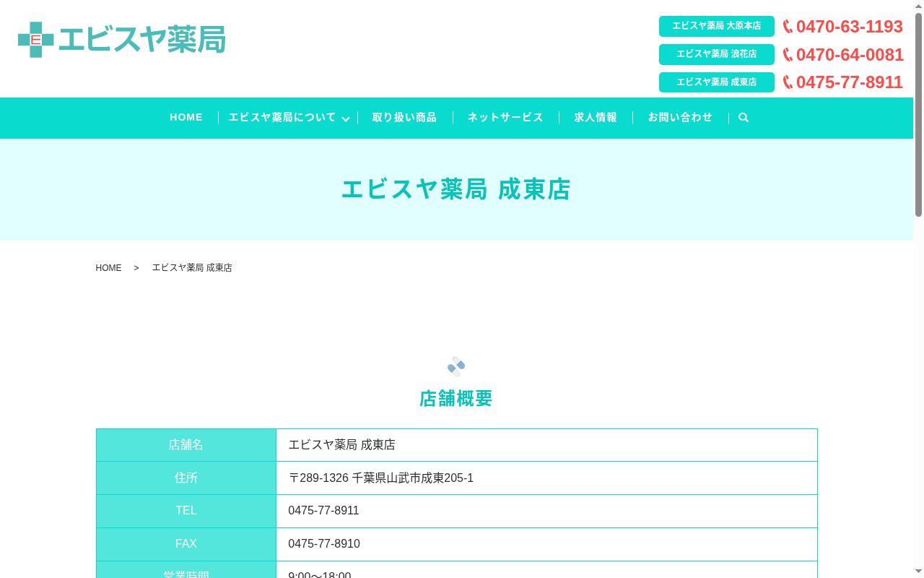This screenshot has height=578, width=924.
Task: Select FAX value 0475-77-8910
Action: [324, 544]
